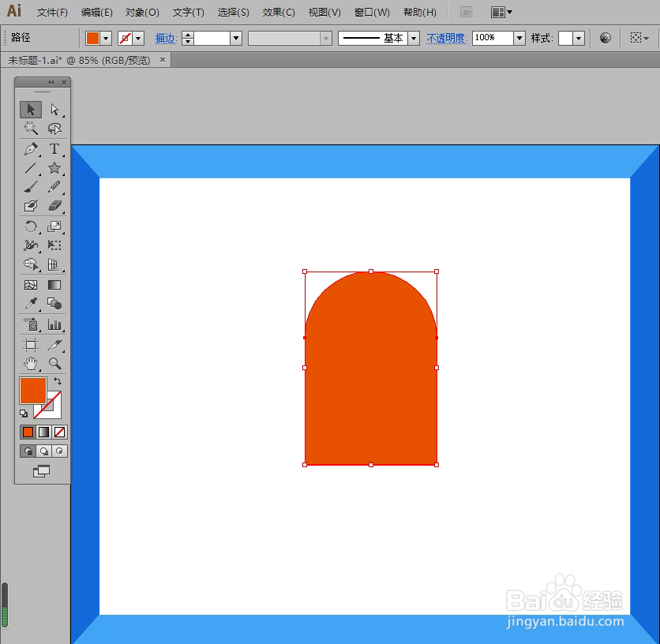Select the Blob Brush tool
Screen dimensions: 660x644
click(31, 206)
